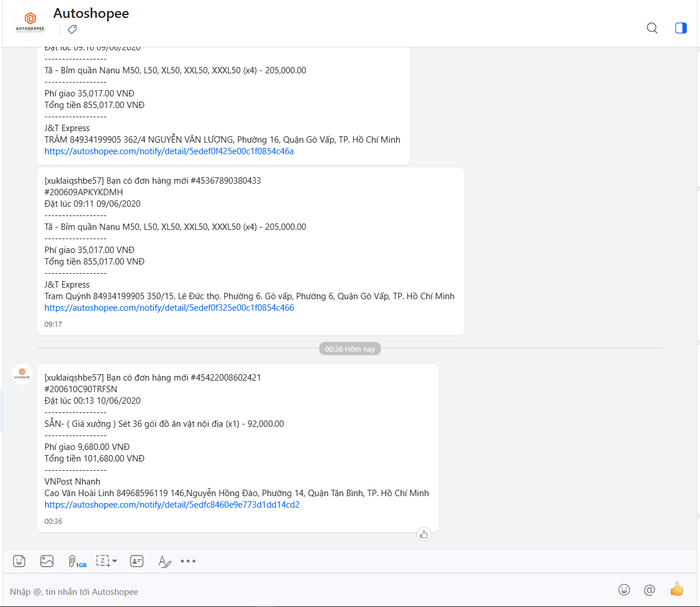Click the tag label icon under Autoshopee
The width and height of the screenshot is (700, 607).
(72, 29)
